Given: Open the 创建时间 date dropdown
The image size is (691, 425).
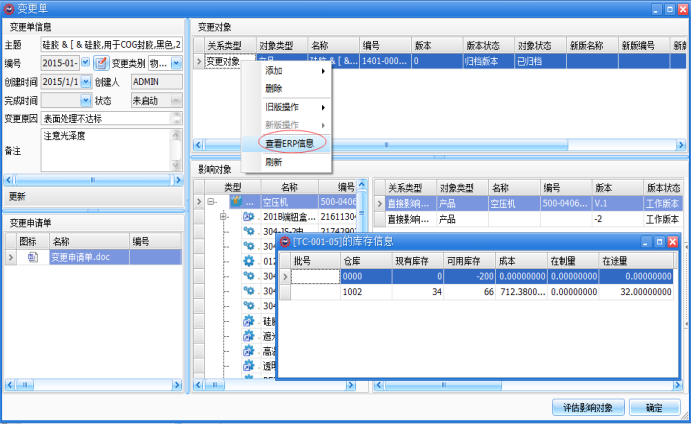Looking at the screenshot, I should click(86, 82).
